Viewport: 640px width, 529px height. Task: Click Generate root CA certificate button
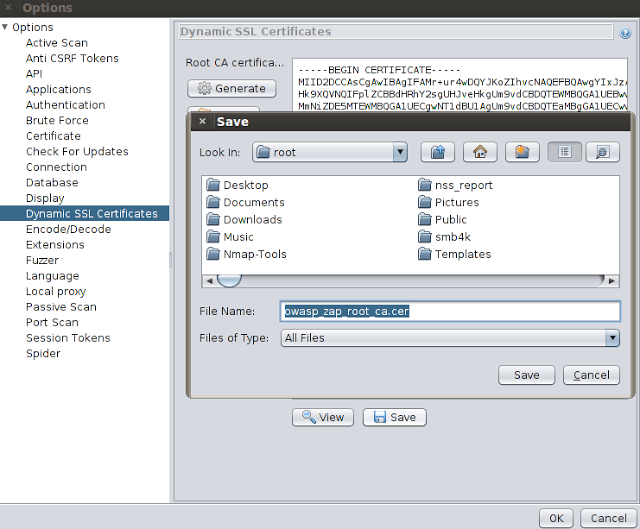(231, 89)
